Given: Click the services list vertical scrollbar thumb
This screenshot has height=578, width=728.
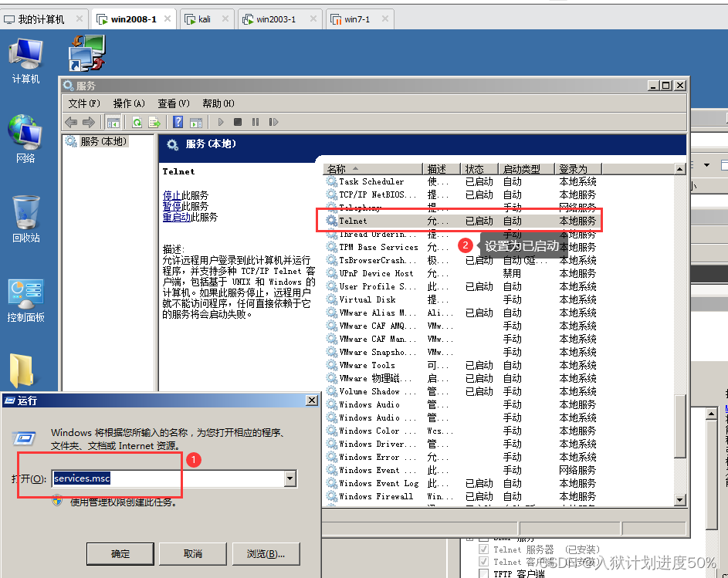Looking at the screenshot, I should tap(679, 426).
